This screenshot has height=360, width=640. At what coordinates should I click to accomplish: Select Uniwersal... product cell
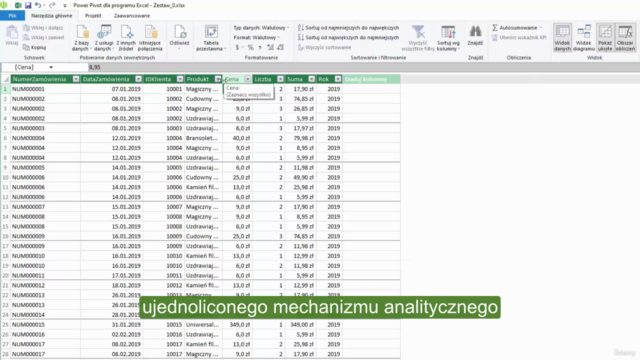point(203,324)
